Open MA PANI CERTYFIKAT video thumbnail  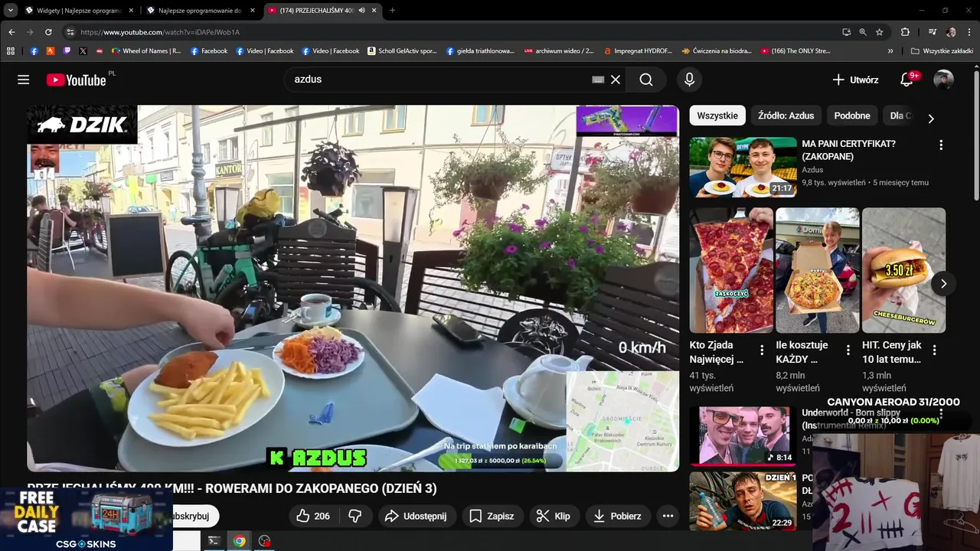tap(743, 168)
